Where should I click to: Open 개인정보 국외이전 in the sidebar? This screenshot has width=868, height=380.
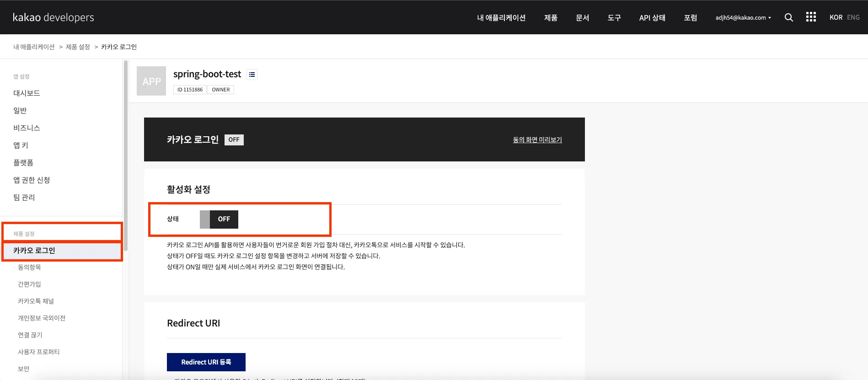[x=42, y=318]
